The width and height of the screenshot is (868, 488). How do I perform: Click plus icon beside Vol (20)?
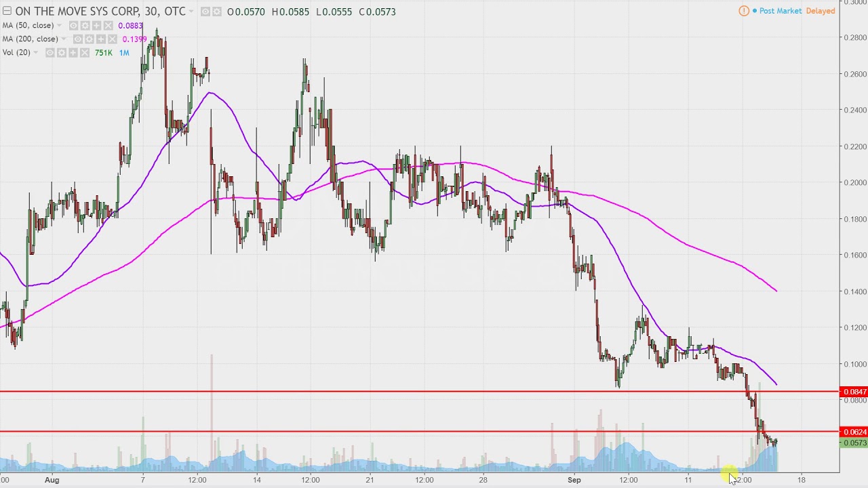point(73,53)
